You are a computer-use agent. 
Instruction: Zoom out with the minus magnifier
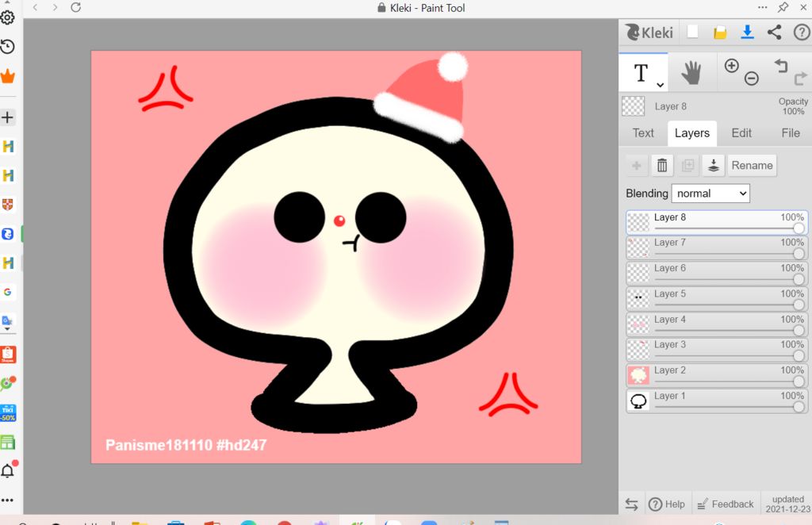pyautogui.click(x=752, y=79)
